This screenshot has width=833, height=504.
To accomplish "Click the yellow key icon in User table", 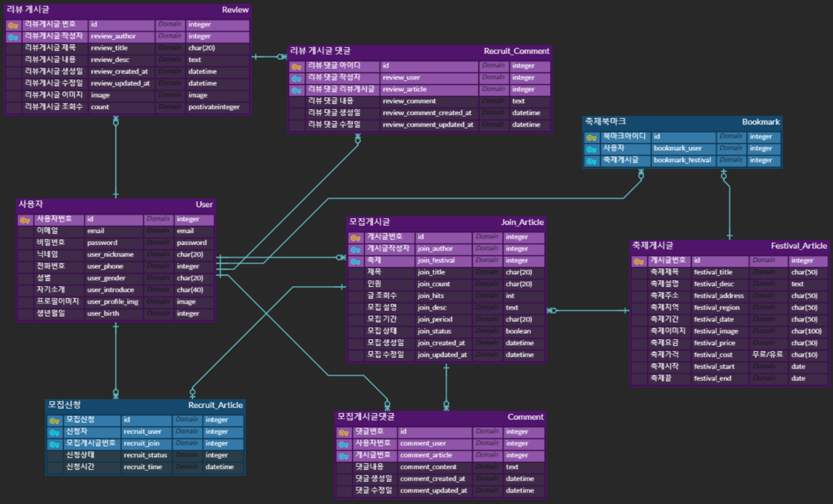I will point(25,220).
